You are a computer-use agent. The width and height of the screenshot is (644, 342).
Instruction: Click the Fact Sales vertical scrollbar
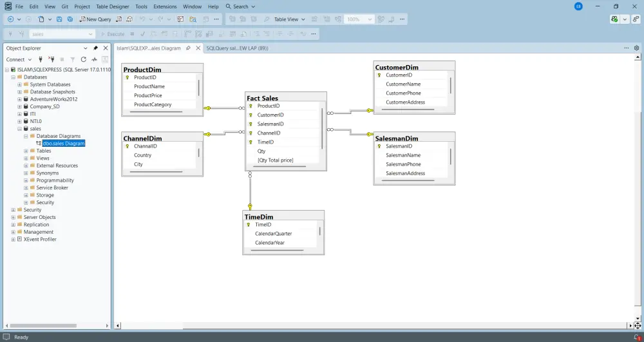322,128
